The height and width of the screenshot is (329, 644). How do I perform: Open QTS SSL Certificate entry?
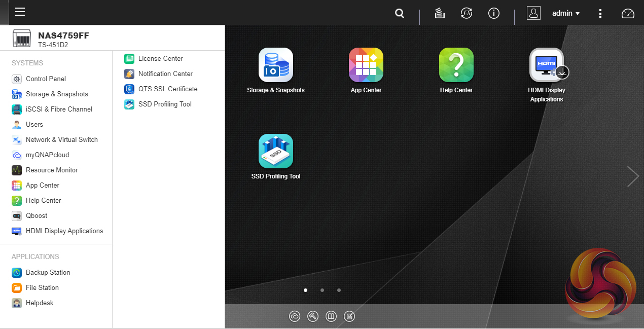pos(161,89)
